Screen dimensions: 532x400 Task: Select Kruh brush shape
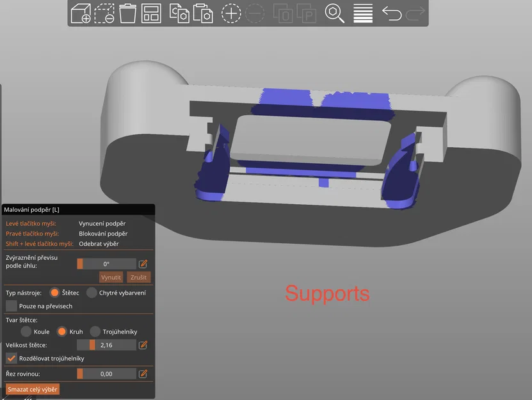[61, 332]
